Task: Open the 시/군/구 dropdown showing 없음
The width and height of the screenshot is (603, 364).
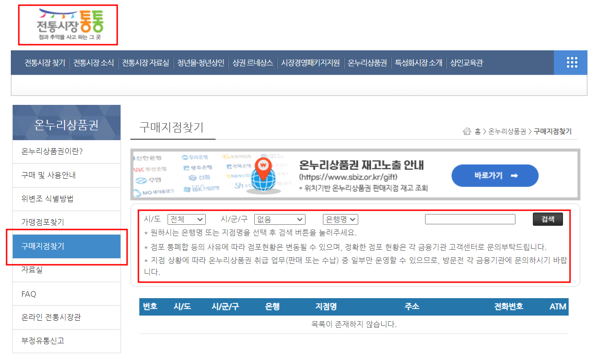Action: pyautogui.click(x=280, y=219)
